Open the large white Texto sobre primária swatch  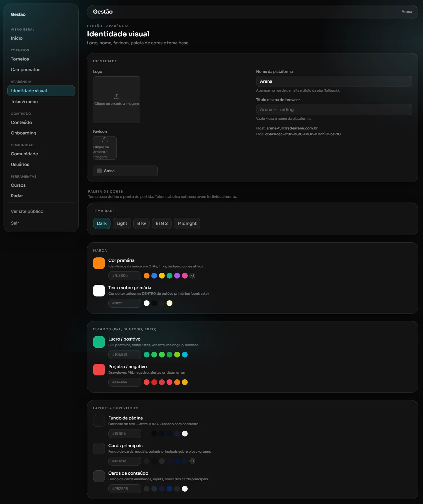tap(99, 291)
